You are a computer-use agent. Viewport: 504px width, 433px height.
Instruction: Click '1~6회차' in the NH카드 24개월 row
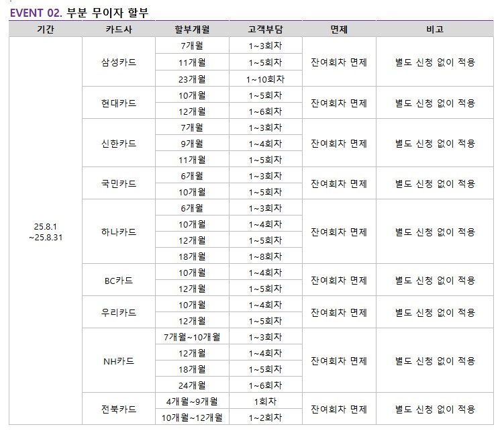[266, 385]
